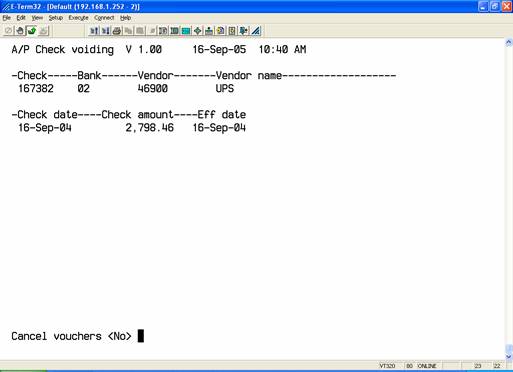513x372 pixels.
Task: Click the yellow document toolbar icon
Action: (x=220, y=31)
